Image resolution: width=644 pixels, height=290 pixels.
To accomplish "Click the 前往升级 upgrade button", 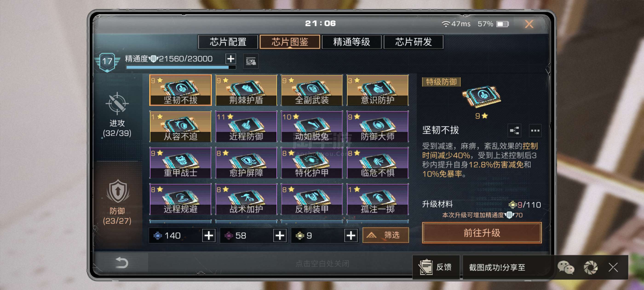I will [x=482, y=233].
